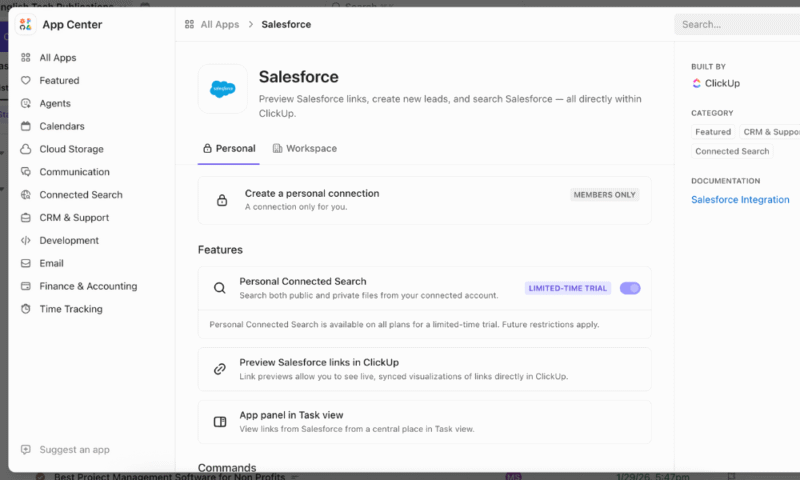Open the CRM & Support sidebar category
Viewport: 800px width, 480px height.
click(x=74, y=218)
